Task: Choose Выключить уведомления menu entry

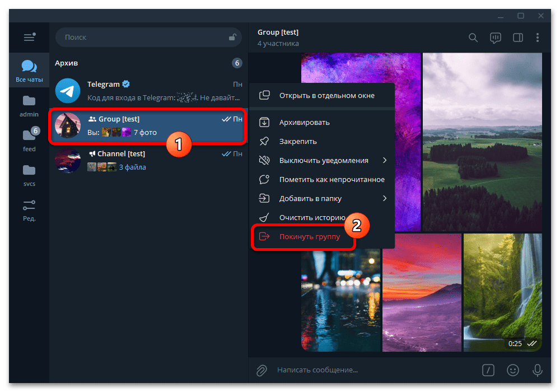Action: click(322, 160)
